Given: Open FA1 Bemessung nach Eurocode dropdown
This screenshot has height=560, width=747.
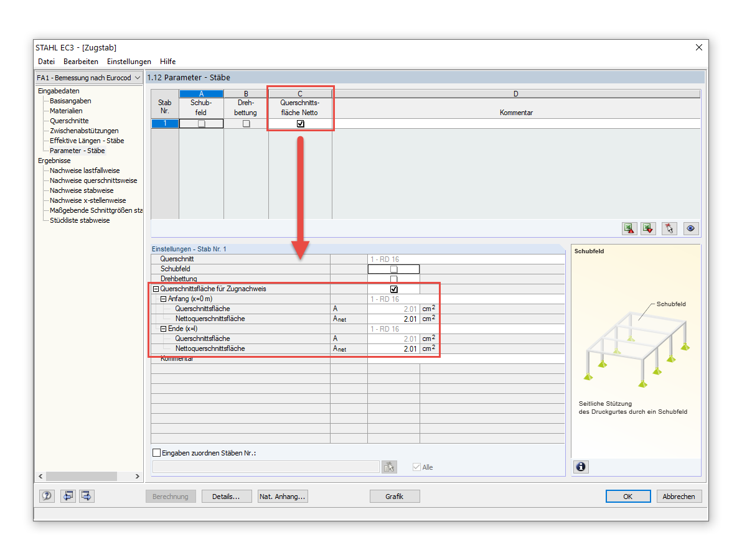Looking at the screenshot, I should (89, 78).
